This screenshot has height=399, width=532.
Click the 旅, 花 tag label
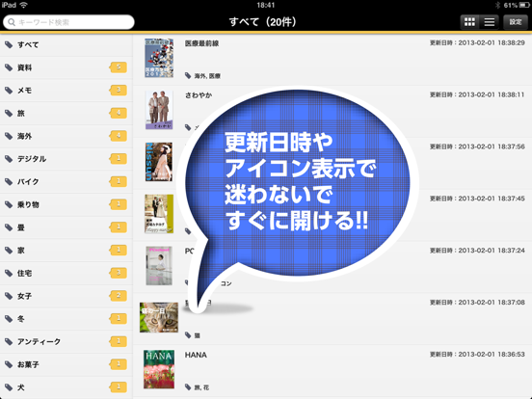[x=201, y=387]
